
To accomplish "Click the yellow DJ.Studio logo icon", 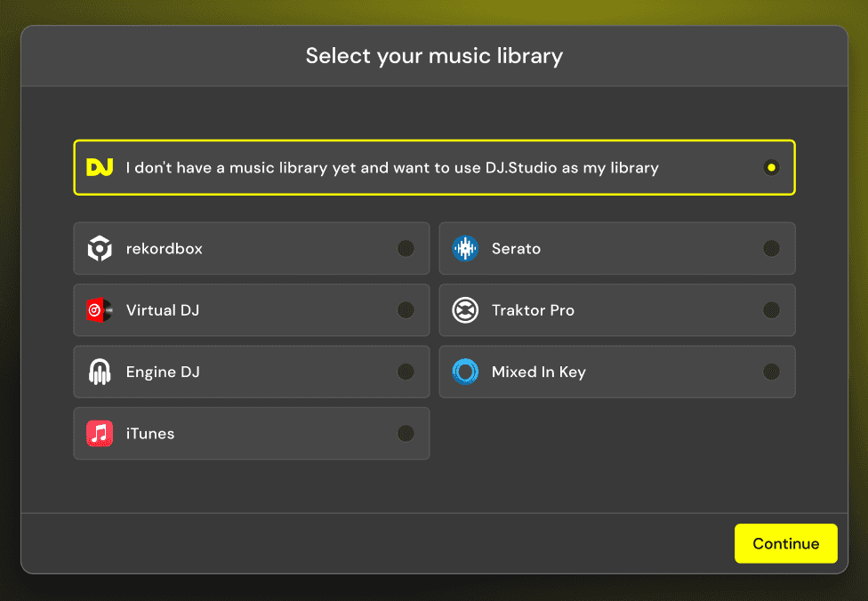I will tap(100, 167).
